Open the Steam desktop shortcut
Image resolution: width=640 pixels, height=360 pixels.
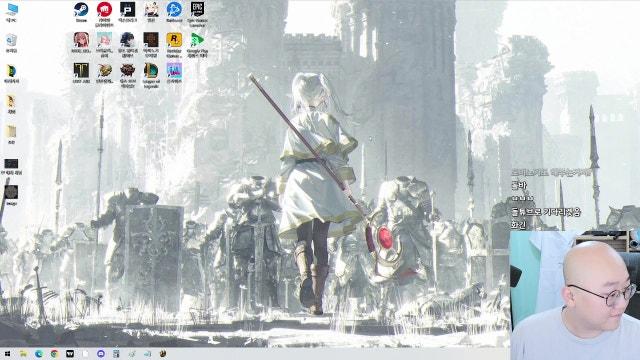[x=81, y=11]
